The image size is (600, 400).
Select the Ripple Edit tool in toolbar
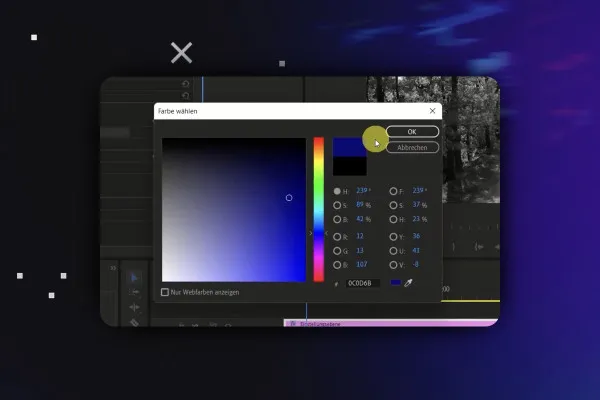[134, 307]
